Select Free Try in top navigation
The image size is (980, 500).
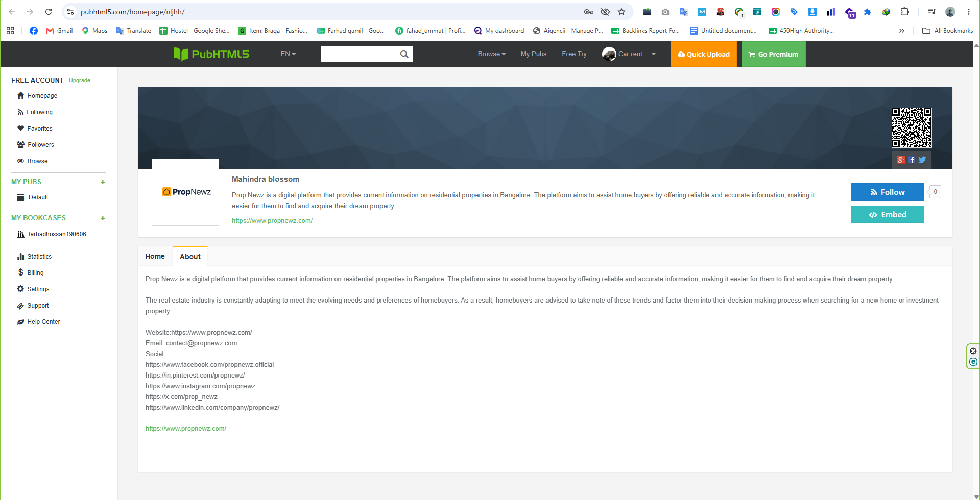pos(574,54)
